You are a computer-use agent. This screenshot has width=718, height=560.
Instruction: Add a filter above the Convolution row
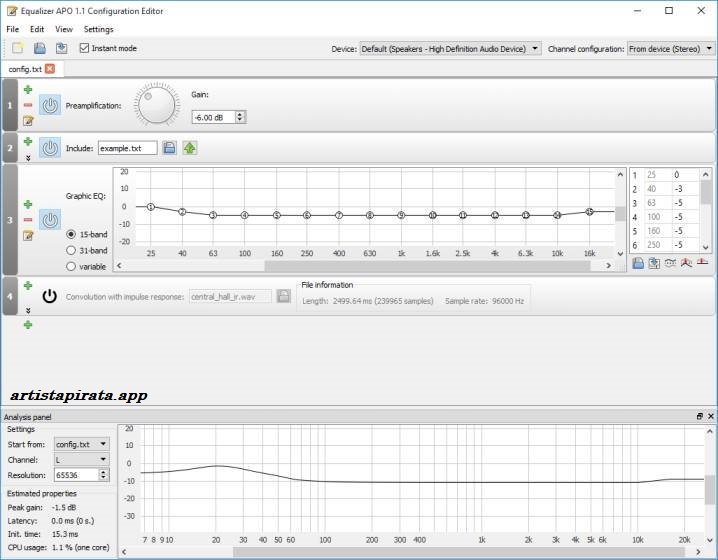pos(28,286)
